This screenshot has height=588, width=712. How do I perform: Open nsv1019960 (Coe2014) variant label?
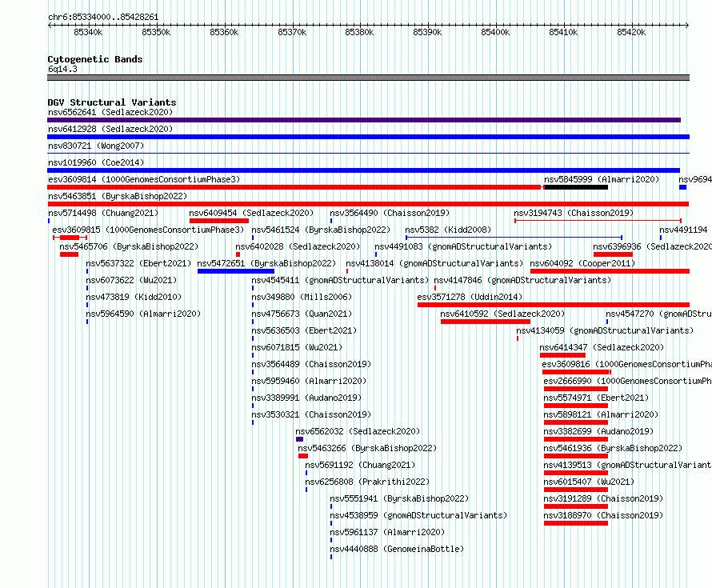click(x=96, y=162)
